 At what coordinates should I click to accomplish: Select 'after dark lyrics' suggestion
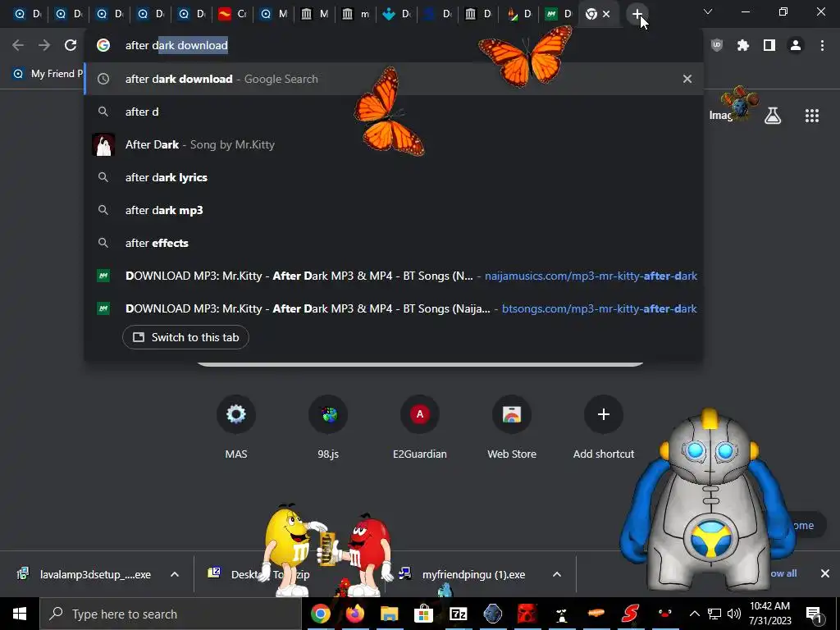coord(394,177)
